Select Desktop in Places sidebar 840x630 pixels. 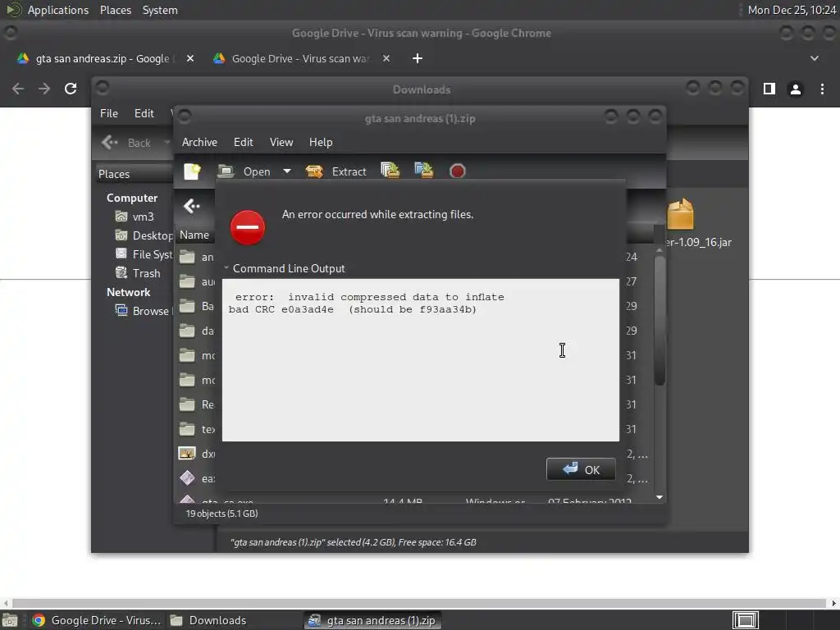[144, 235]
